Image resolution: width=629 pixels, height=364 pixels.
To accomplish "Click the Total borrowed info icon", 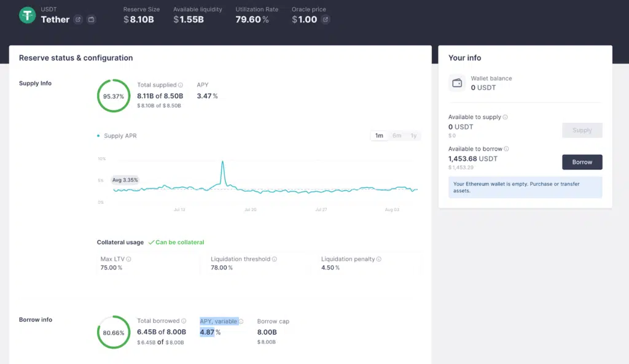I will pos(184,320).
